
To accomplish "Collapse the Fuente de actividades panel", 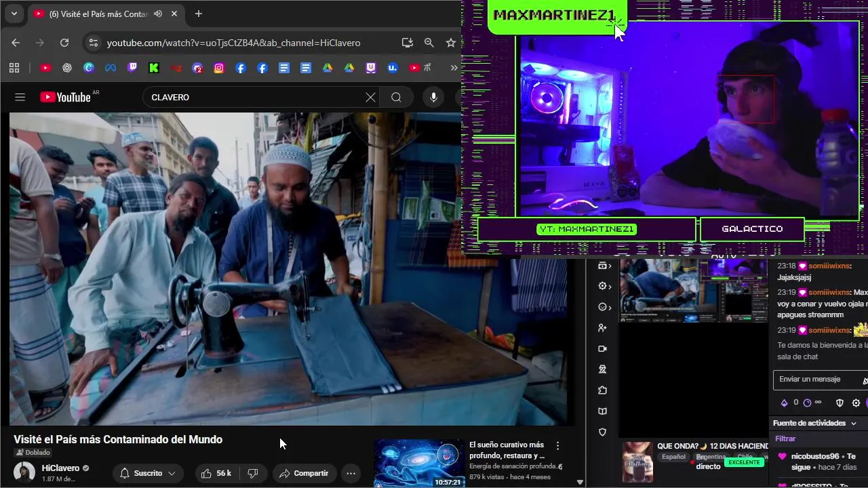I will pyautogui.click(x=854, y=423).
